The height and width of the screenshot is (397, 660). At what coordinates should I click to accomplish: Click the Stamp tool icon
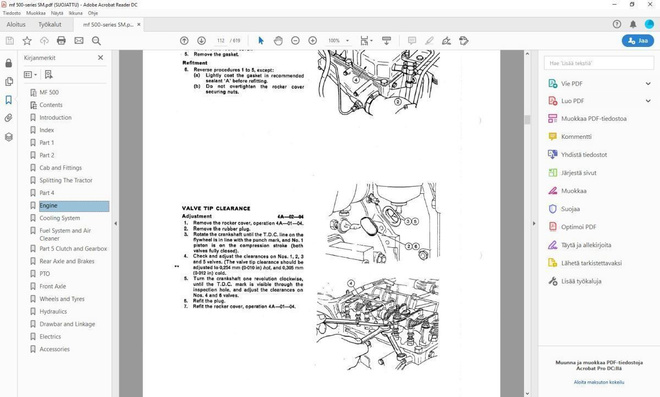pyautogui.click(x=464, y=41)
